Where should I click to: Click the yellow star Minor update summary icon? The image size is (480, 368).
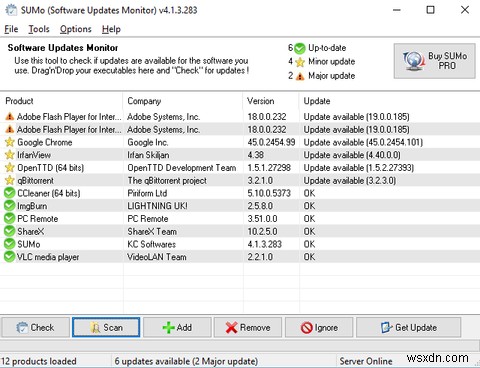click(x=300, y=62)
